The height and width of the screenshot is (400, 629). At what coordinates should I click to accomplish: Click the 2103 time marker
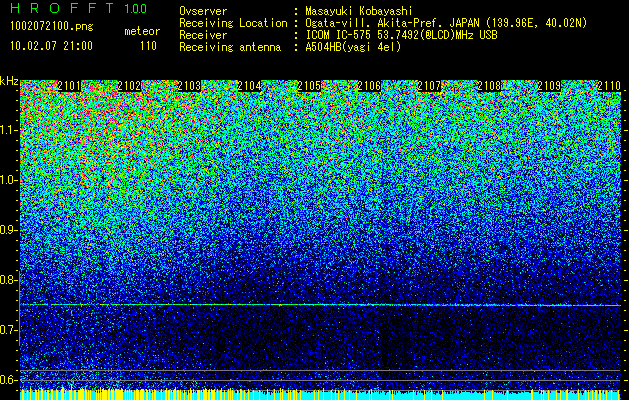189,86
